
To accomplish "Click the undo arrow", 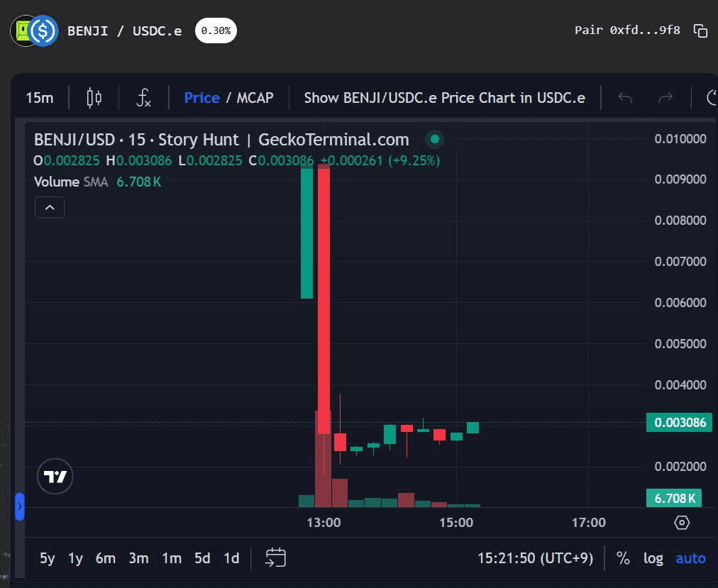I will (625, 98).
